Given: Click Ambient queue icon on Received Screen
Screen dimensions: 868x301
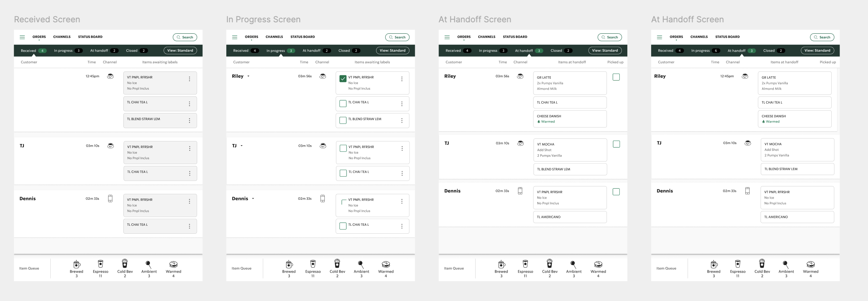Looking at the screenshot, I should coord(149,264).
